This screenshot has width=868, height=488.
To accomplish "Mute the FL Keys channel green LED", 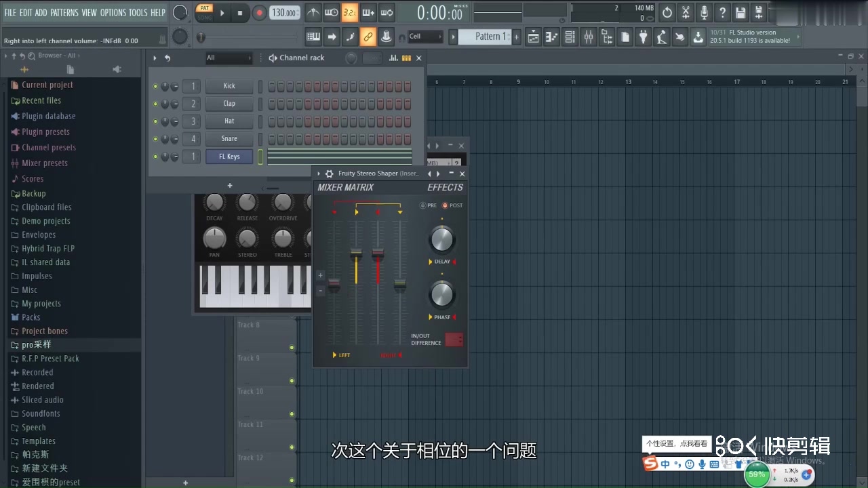I will [x=155, y=157].
